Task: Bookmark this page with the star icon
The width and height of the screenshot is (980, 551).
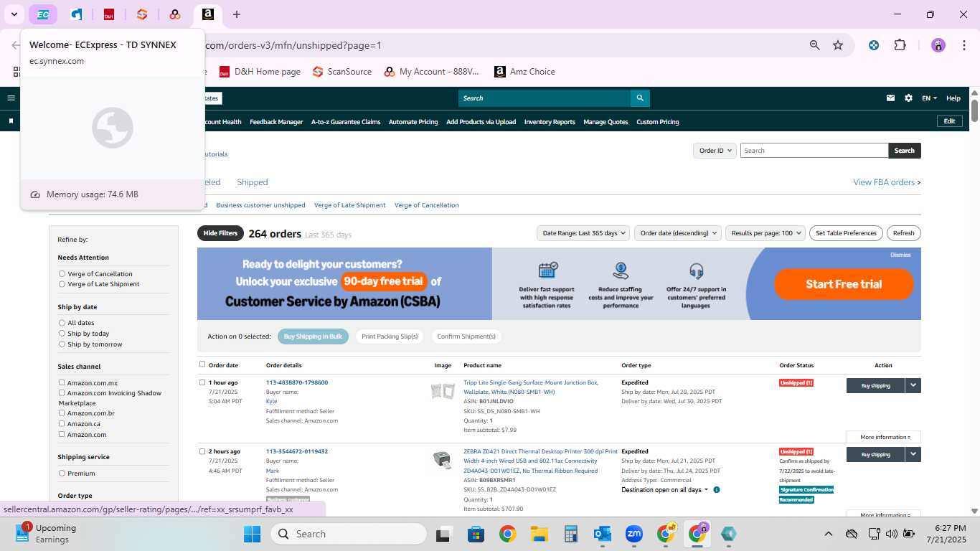Action: (838, 45)
